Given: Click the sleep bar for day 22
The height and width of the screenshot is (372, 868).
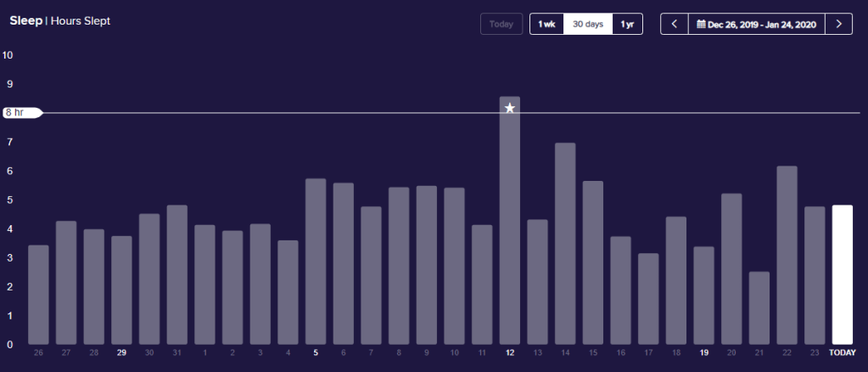Looking at the screenshot, I should [787, 255].
